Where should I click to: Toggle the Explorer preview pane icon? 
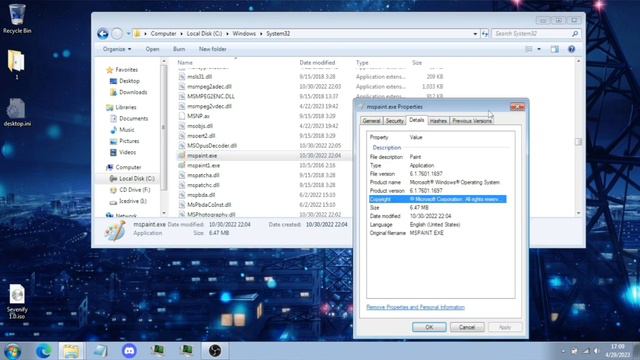coord(554,49)
